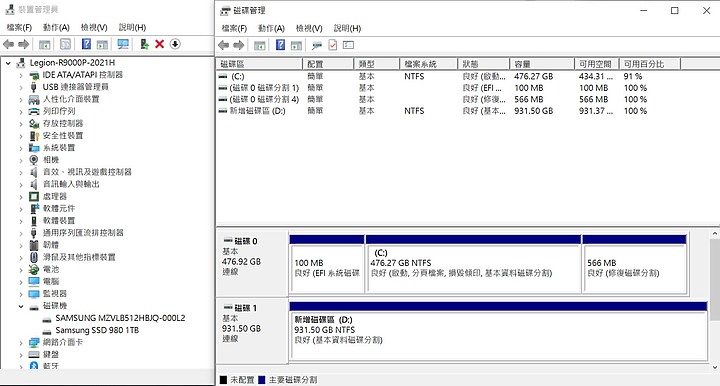Sort by 容量 column header
The height and width of the screenshot is (386, 720).
point(542,64)
